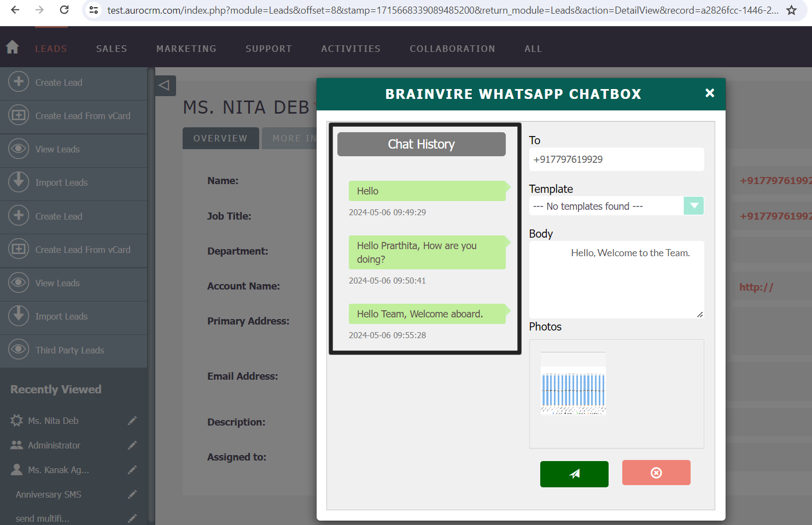Open the COLLABORATION menu

pyautogui.click(x=452, y=49)
